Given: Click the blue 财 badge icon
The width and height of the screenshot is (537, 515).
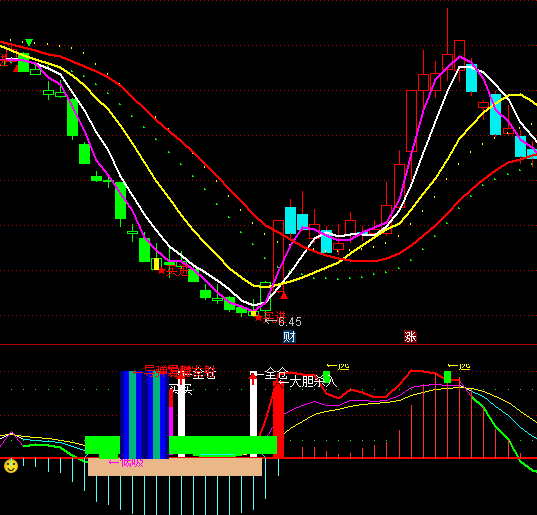Looking at the screenshot, I should point(289,337).
